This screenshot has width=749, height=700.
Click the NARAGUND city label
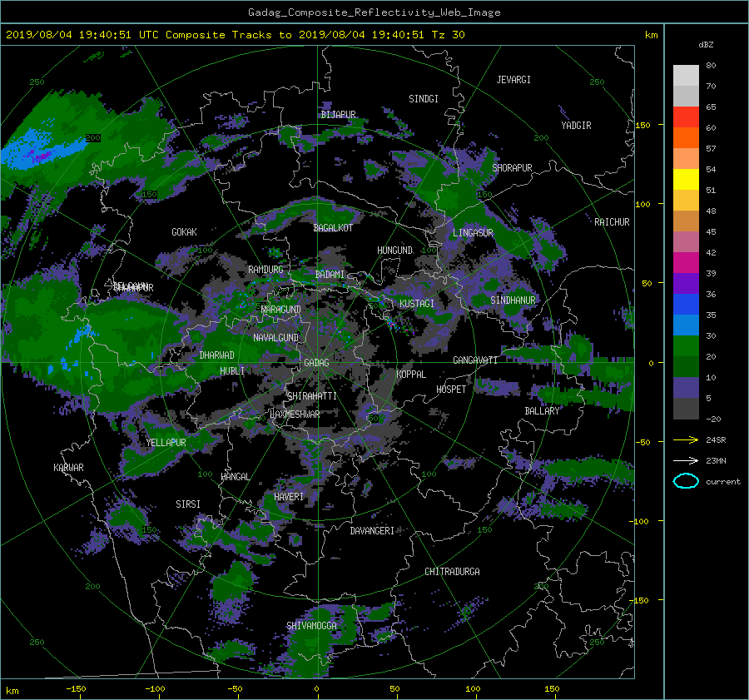281,310
